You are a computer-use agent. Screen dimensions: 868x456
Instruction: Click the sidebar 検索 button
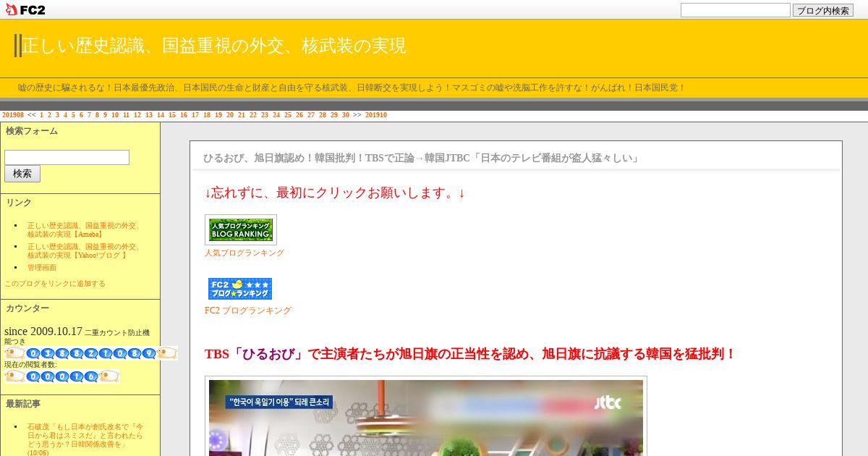[22, 174]
